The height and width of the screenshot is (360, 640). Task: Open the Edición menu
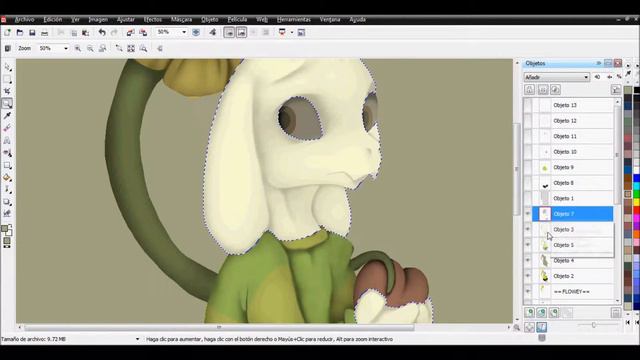[x=53, y=20]
